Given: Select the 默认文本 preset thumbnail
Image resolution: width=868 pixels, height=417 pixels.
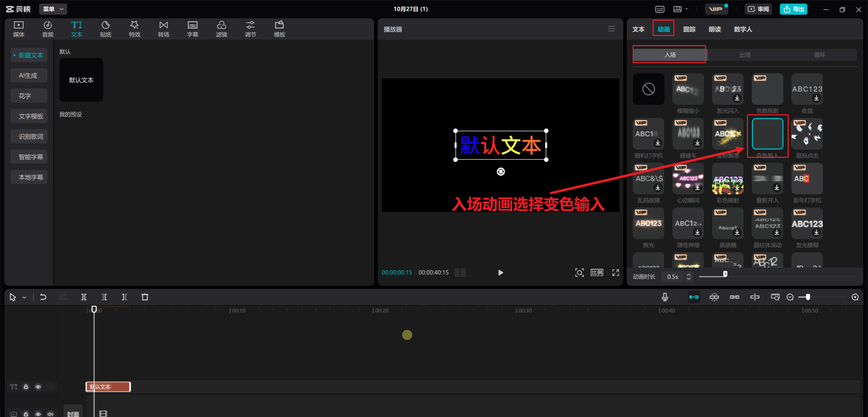Looking at the screenshot, I should [x=81, y=80].
